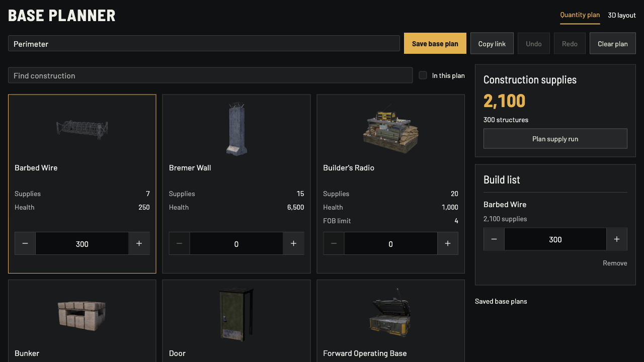This screenshot has width=644, height=362.
Task: Add one Builder's Radio with plus button
Action: point(448,244)
